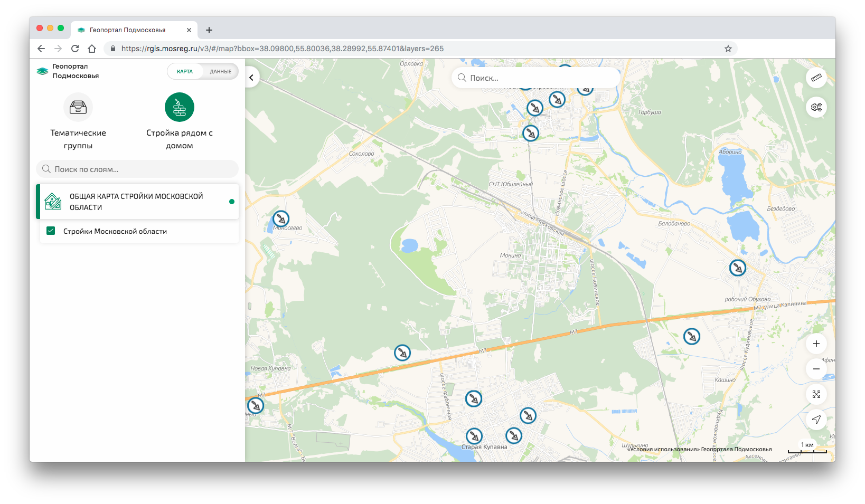Viewport: 865px width, 504px height.
Task: Click the fullscreen expand icon
Action: coord(816,394)
